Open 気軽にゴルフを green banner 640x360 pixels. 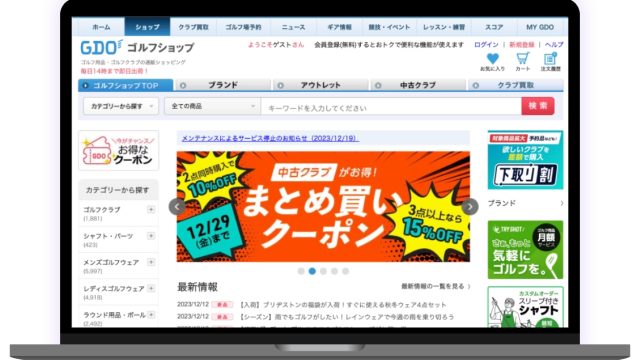coord(525,250)
